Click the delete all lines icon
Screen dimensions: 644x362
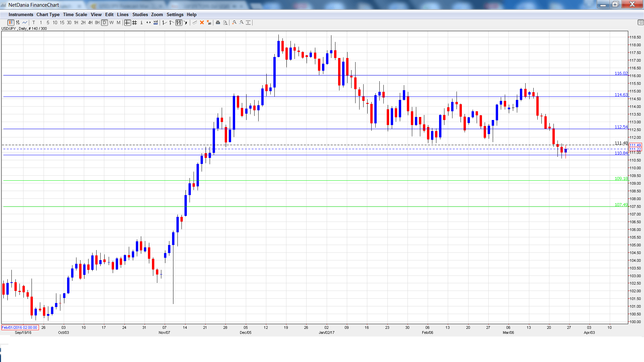click(209, 22)
